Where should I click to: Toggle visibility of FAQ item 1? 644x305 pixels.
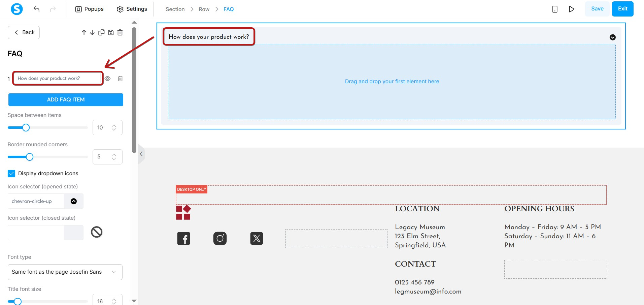coord(108,79)
